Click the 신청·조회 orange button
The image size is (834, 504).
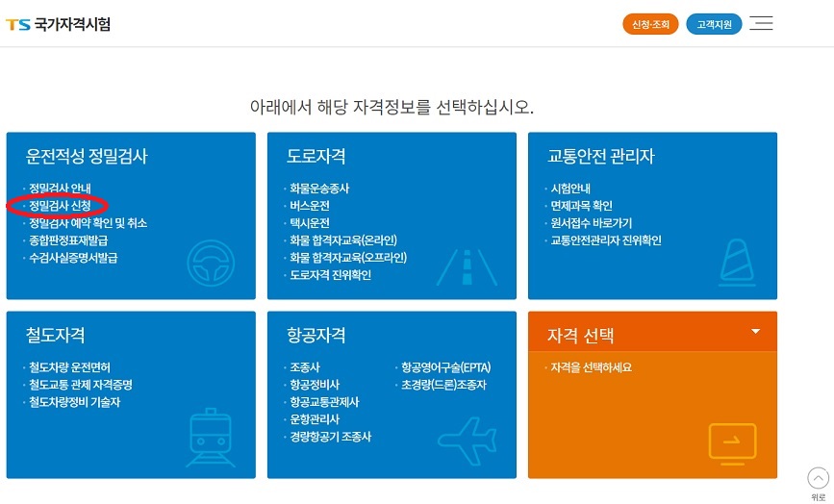point(650,24)
